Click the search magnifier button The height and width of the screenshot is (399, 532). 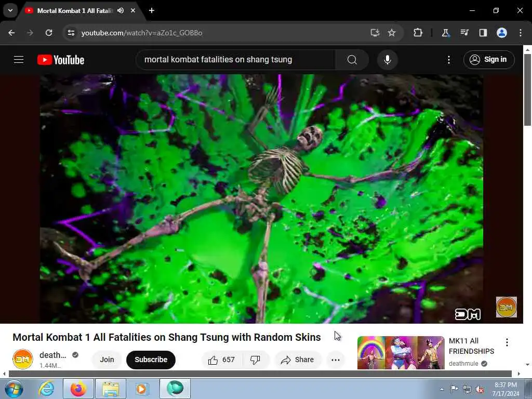pos(352,60)
